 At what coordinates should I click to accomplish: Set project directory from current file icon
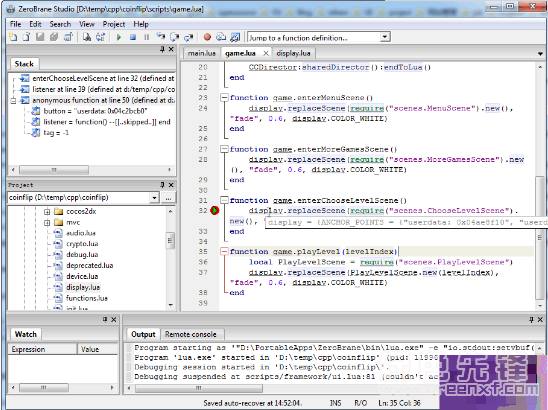(68, 37)
